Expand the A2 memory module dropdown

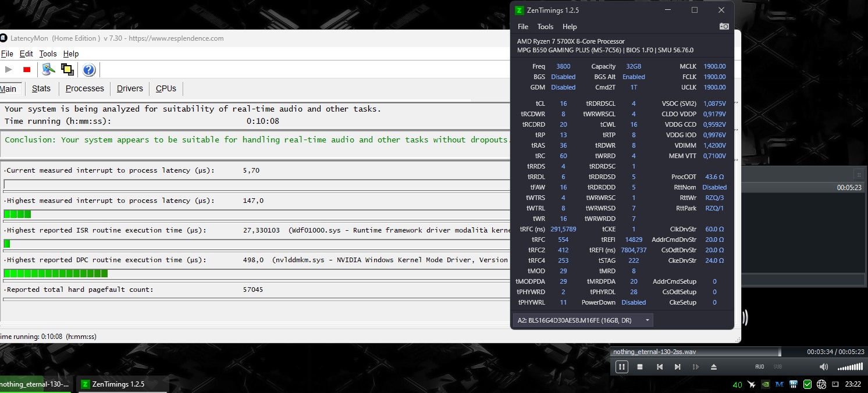click(x=583, y=320)
